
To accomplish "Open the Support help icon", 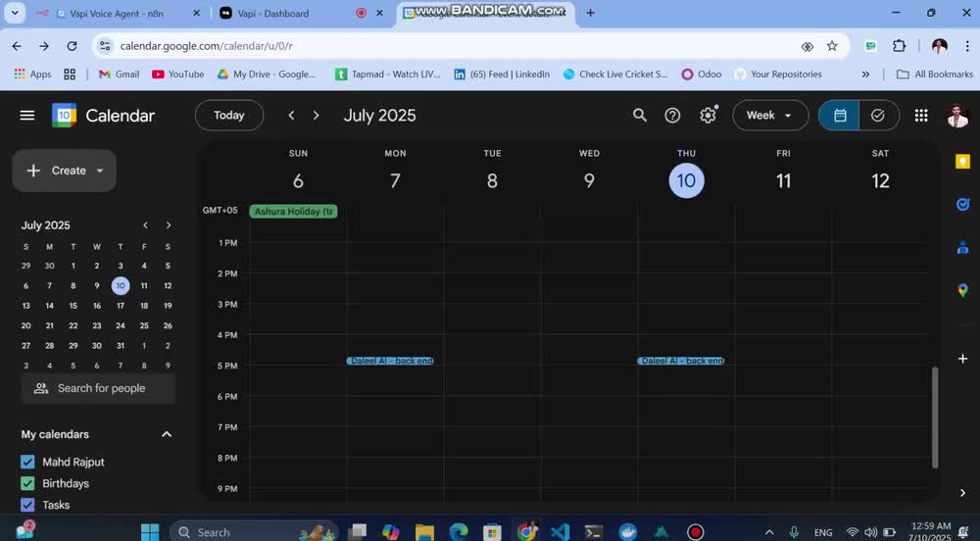I will coord(672,115).
